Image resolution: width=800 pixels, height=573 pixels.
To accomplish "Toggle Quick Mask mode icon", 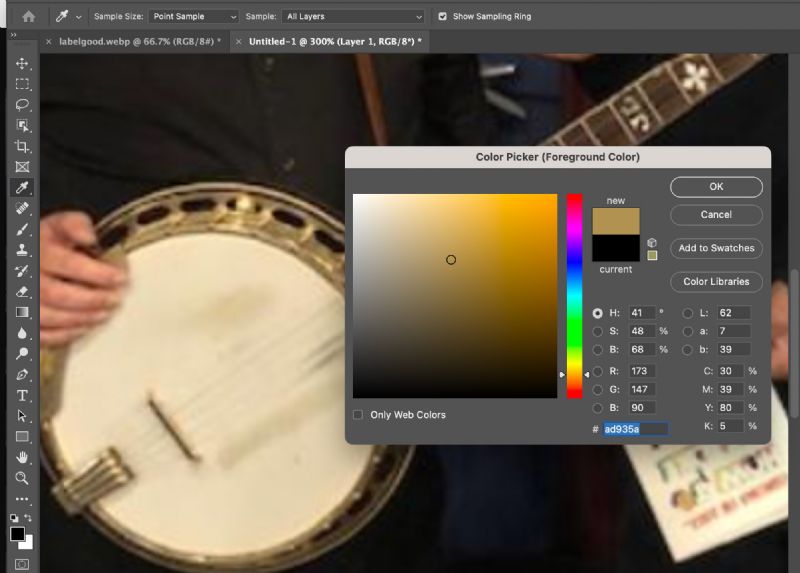I will 22,564.
